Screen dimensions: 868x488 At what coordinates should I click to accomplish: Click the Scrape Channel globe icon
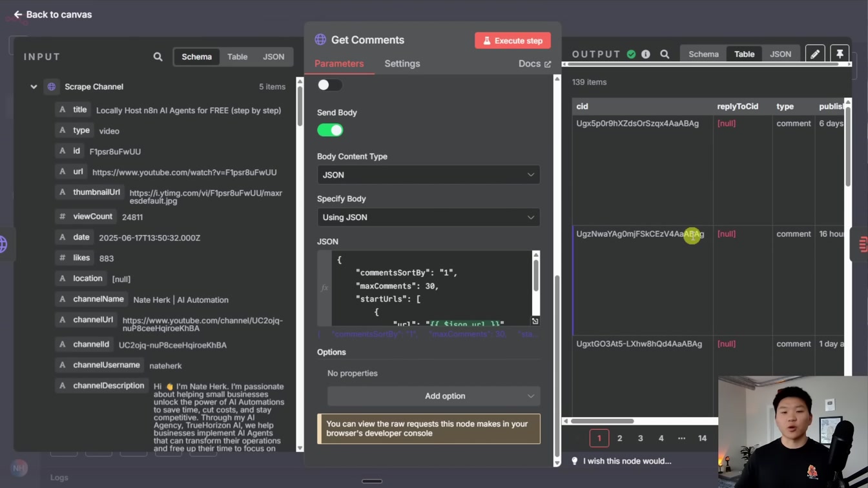(52, 86)
